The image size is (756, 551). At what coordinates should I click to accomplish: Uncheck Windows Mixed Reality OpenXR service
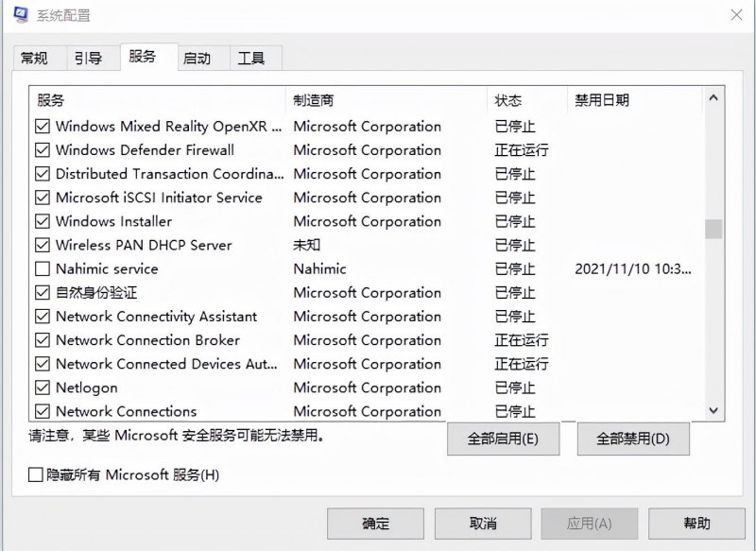point(43,127)
